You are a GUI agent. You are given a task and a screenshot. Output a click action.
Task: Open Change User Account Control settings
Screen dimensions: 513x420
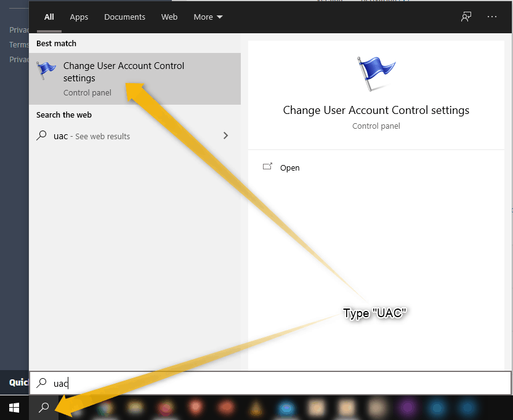pyautogui.click(x=123, y=72)
